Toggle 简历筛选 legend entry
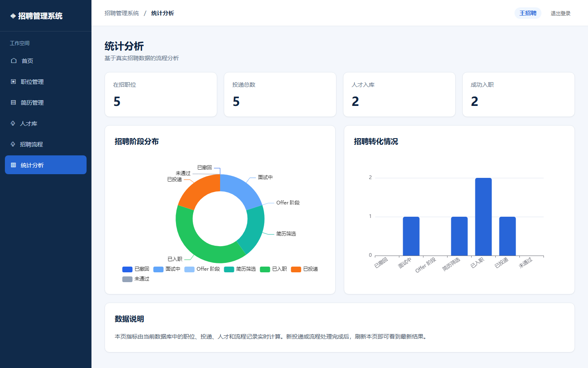 point(240,269)
